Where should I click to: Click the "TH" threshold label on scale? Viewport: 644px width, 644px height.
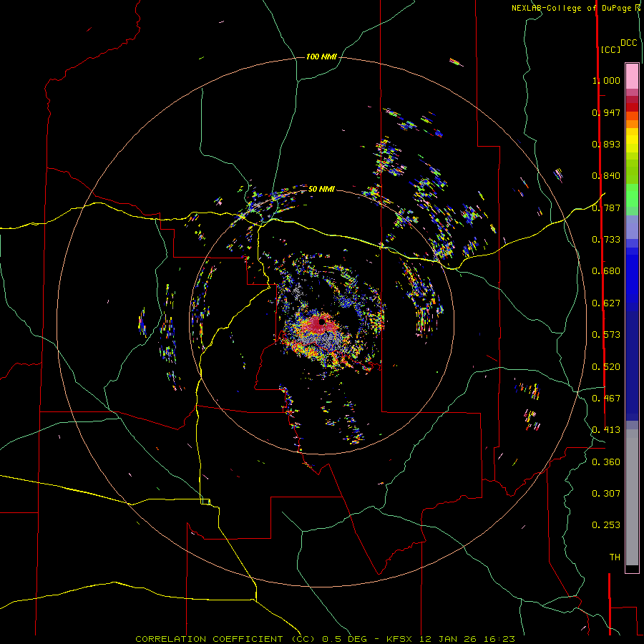pyautogui.click(x=615, y=557)
